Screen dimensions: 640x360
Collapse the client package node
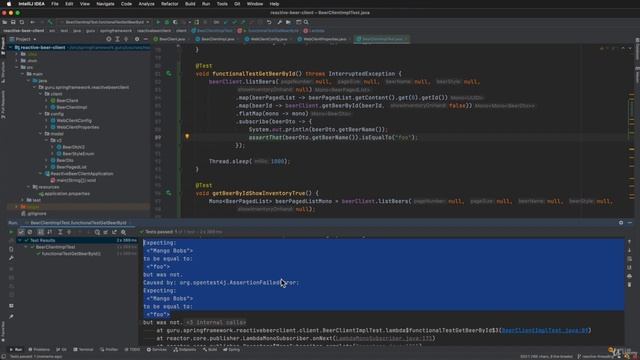pyautogui.click(x=41, y=94)
